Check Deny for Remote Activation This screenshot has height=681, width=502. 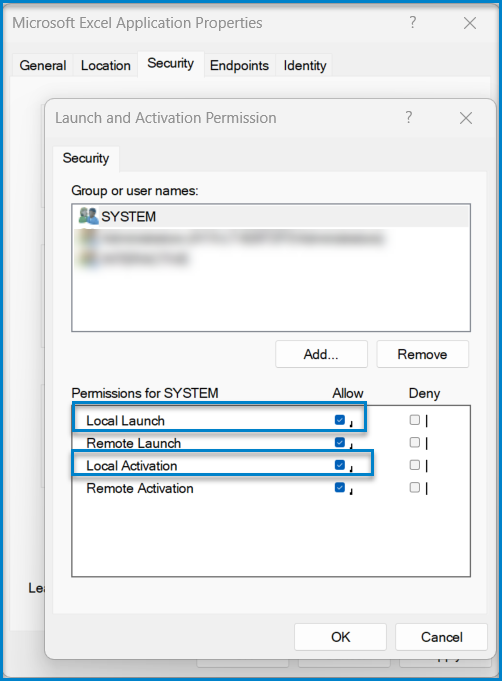(x=415, y=487)
